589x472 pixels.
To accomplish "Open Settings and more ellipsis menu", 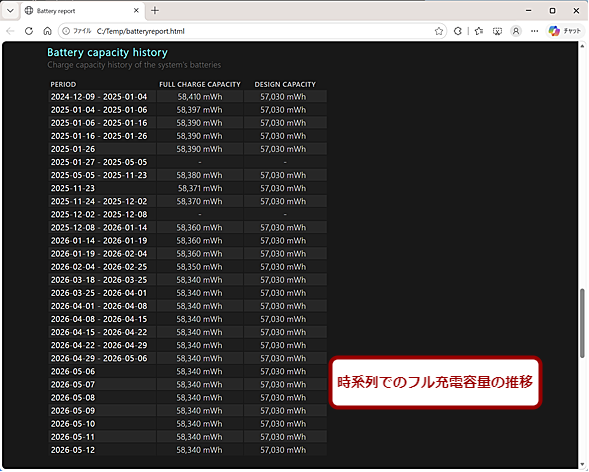I will click(534, 31).
